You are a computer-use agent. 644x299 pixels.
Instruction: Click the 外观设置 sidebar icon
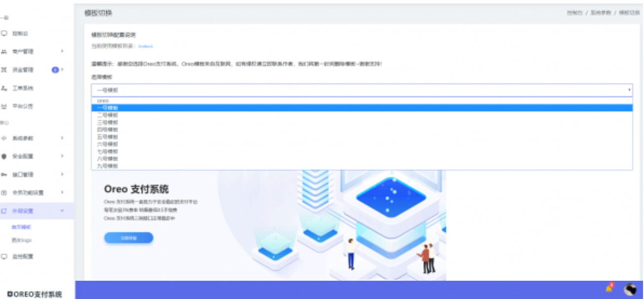pyautogui.click(x=4, y=211)
